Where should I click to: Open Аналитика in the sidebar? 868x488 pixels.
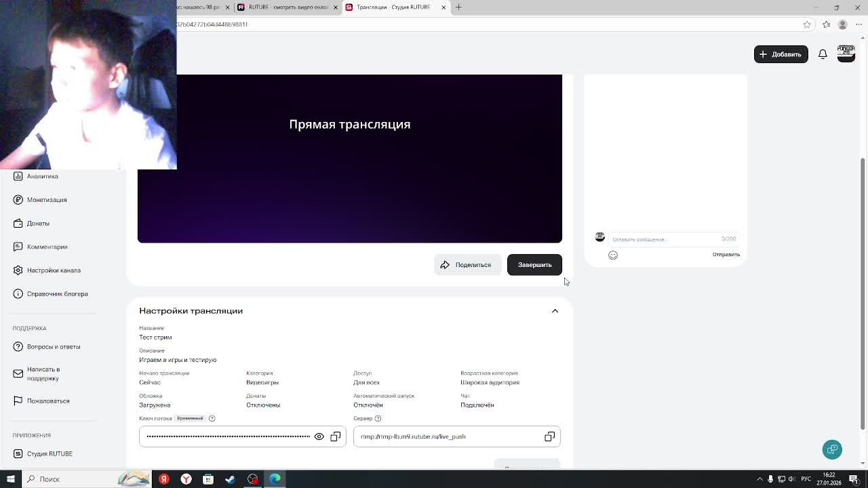[x=42, y=176]
